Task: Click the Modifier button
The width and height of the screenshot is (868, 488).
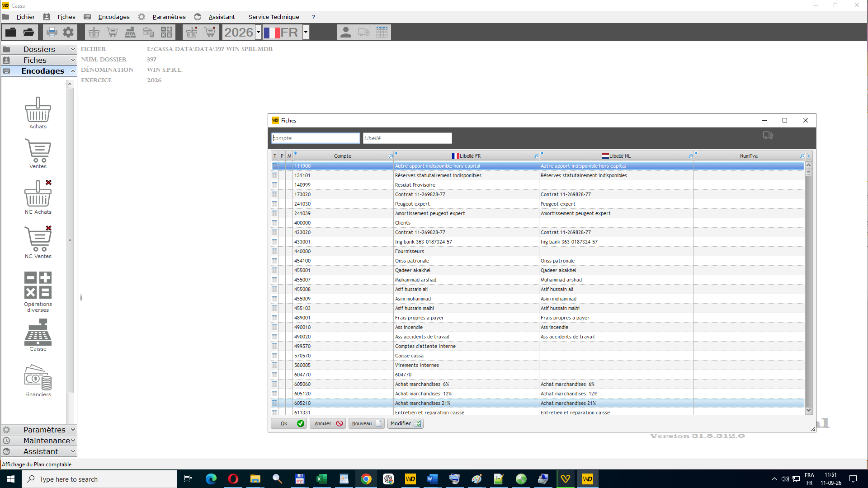Action: pos(406,423)
